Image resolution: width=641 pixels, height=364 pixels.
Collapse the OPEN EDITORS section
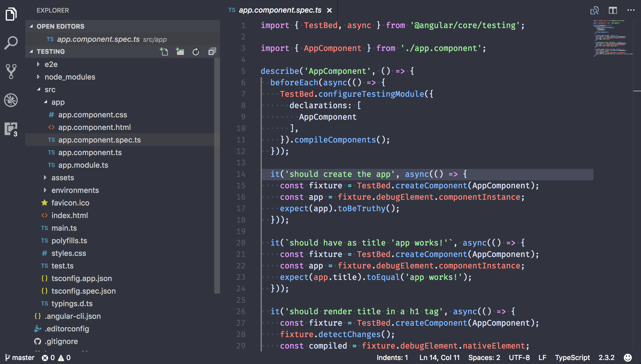pyautogui.click(x=31, y=26)
